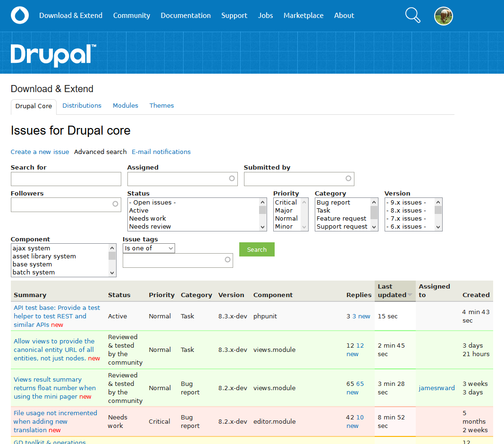Open Advanced search
Image resolution: width=504 pixels, height=444 pixels.
point(101,152)
